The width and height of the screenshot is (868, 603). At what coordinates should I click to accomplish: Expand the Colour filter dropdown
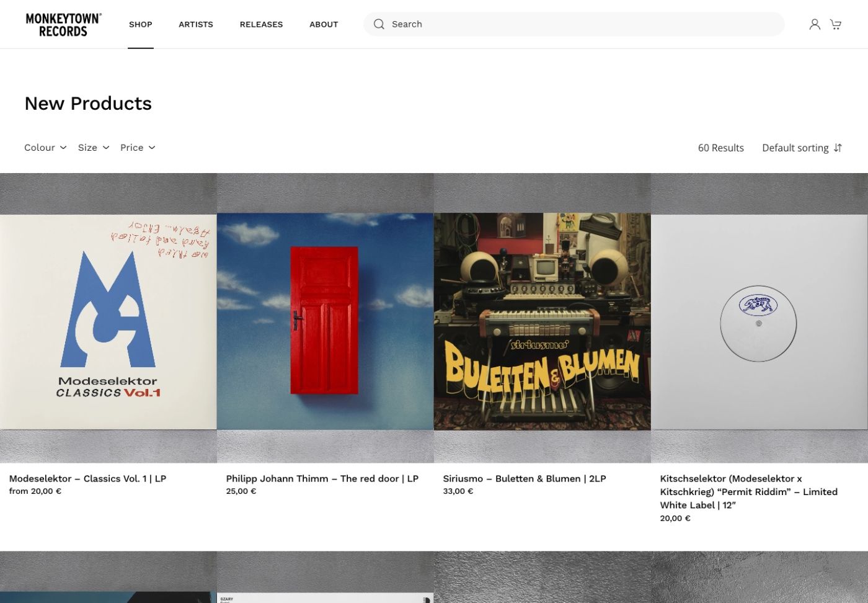pos(45,148)
